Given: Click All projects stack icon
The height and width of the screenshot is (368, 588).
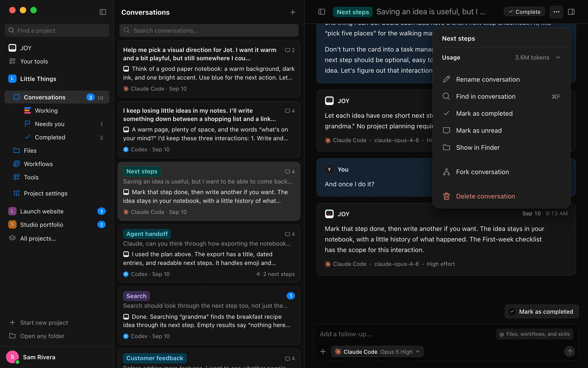Looking at the screenshot, I should click(12, 238).
